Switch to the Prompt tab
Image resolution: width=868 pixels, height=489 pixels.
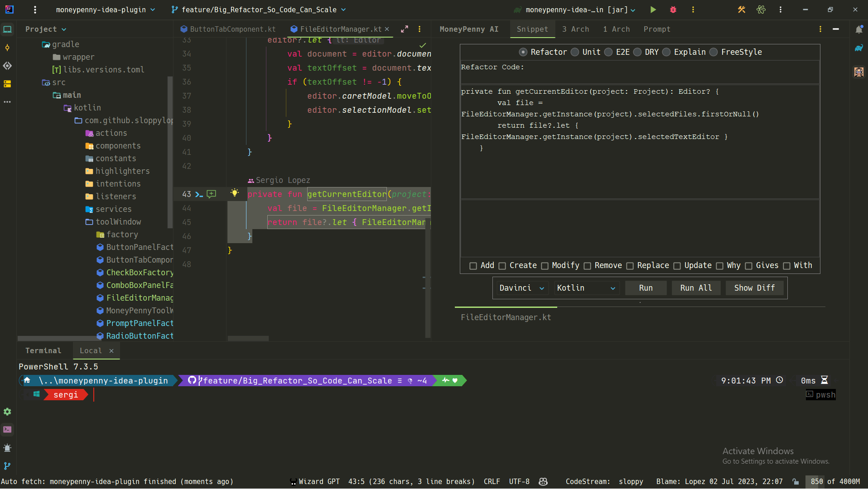click(656, 29)
